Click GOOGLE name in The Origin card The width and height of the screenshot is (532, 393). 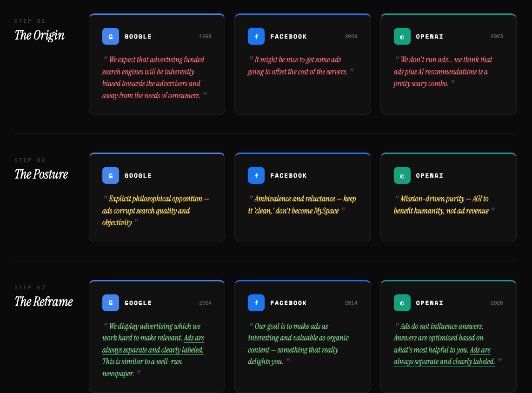[x=138, y=36]
